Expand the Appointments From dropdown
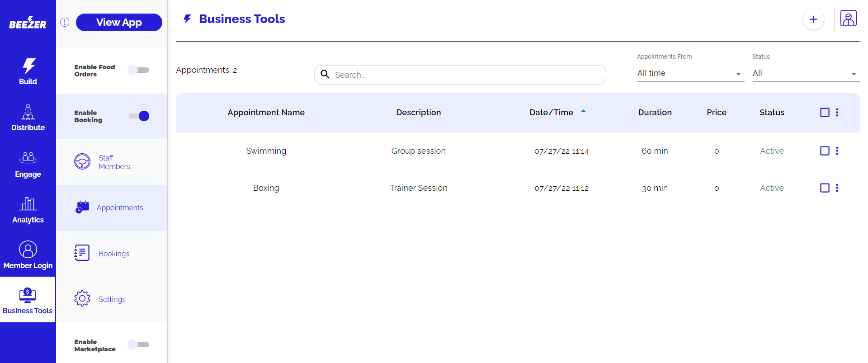 (x=690, y=73)
